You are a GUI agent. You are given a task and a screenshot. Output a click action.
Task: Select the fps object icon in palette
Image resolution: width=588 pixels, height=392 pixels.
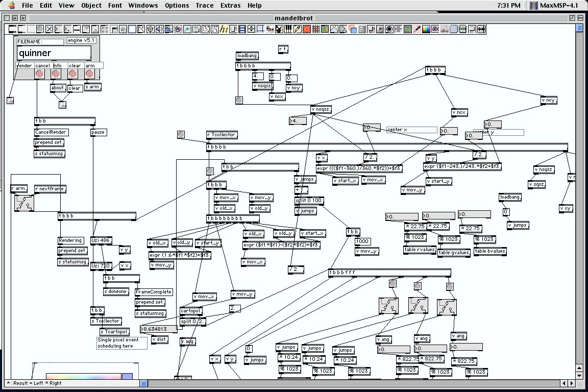click(x=270, y=29)
